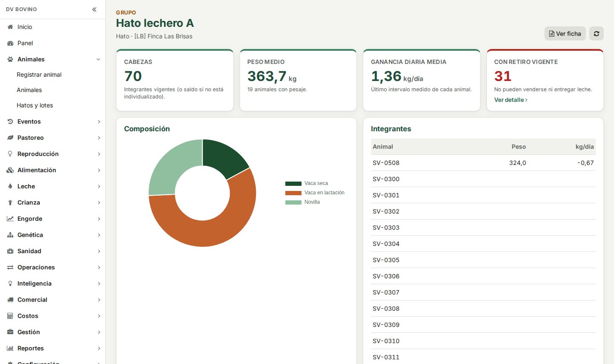Click the Comercial truck icon
This screenshot has height=364, width=614.
point(10,300)
